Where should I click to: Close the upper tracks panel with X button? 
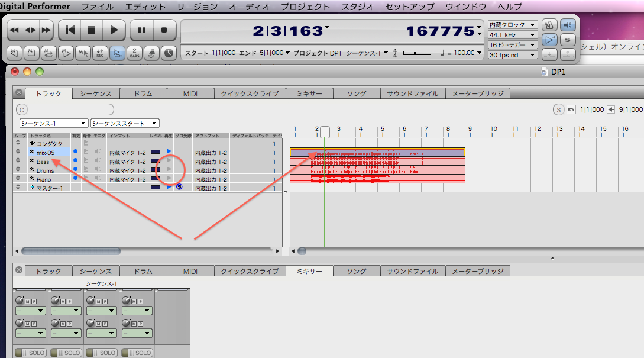[x=19, y=92]
